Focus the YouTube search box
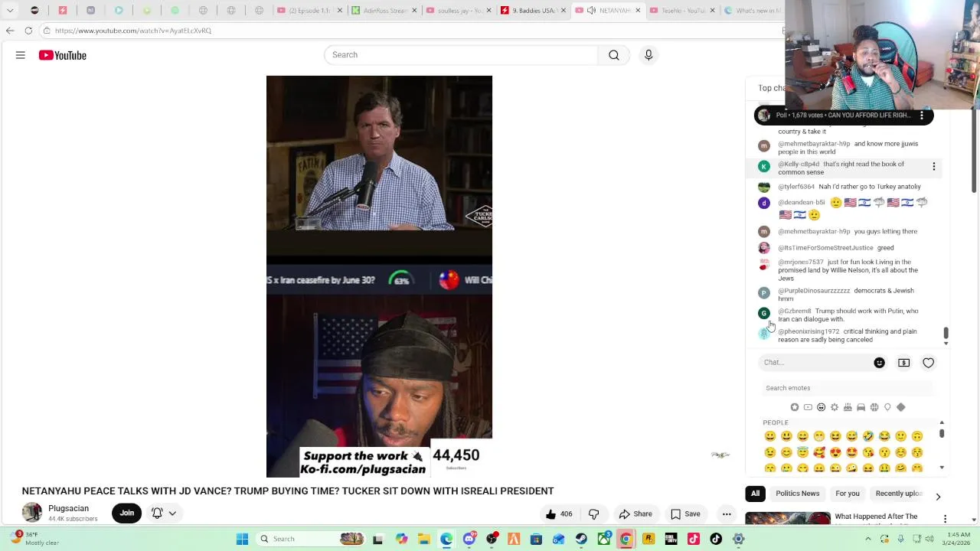Viewport: 980px width, 551px height. point(461,55)
